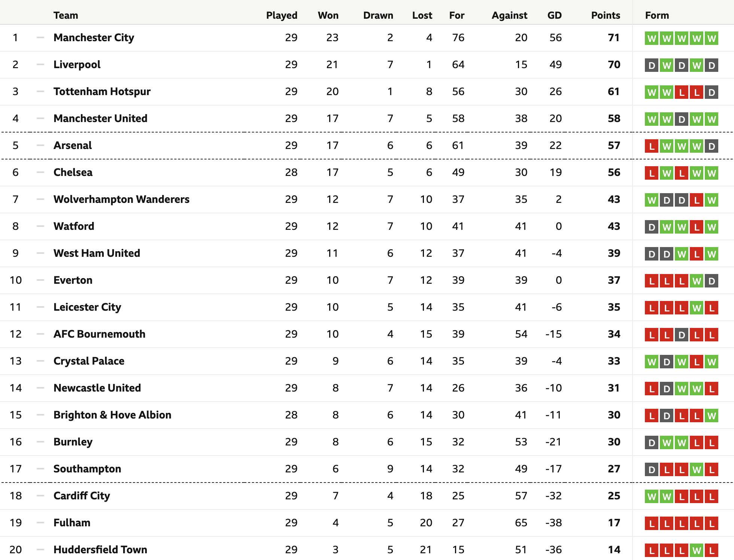This screenshot has height=560, width=734.
Task: Open the Fulham team link
Action: tap(72, 523)
